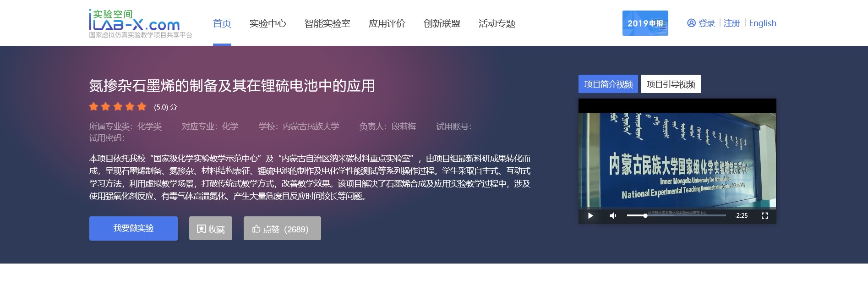Select the 项目简介视频 tab
Viewport: 868px width, 297px height.
click(x=608, y=84)
